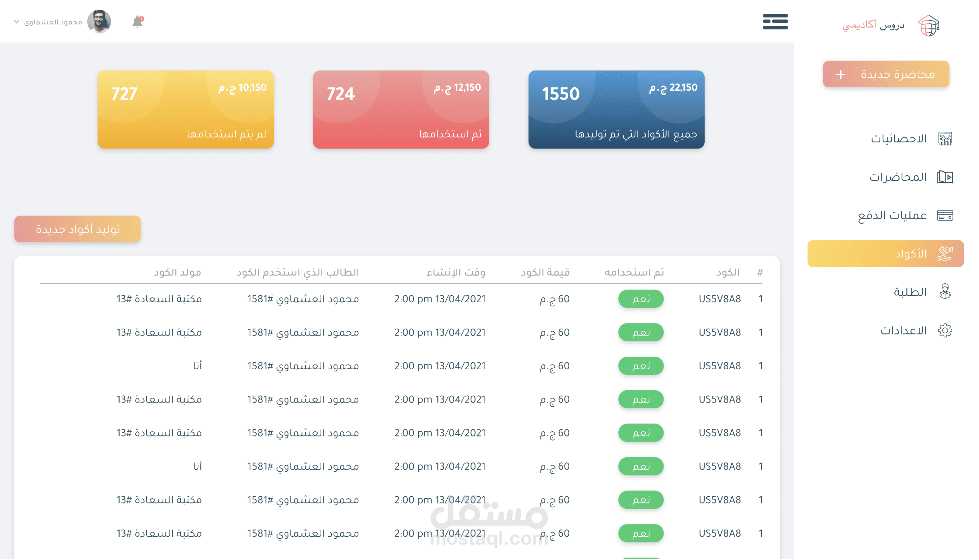Image resolution: width=979 pixels, height=560 pixels.
Task: Select الطلبة in the sidebar
Action: (910, 292)
